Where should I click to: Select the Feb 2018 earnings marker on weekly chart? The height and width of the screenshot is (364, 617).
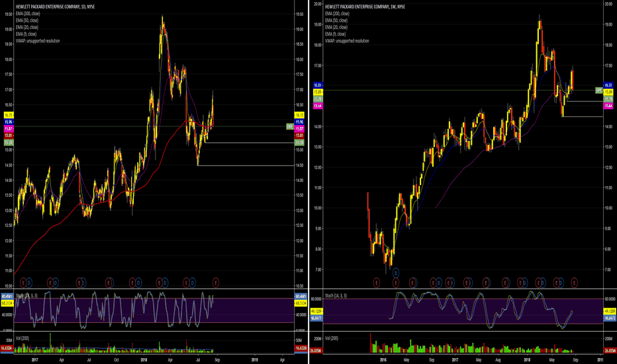click(x=538, y=283)
